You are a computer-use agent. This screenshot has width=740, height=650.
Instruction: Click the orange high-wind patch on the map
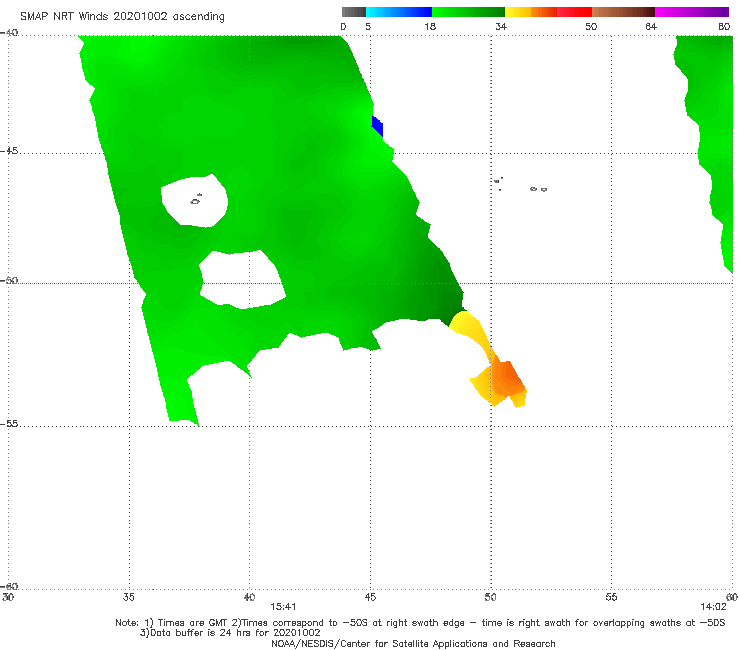point(508,378)
